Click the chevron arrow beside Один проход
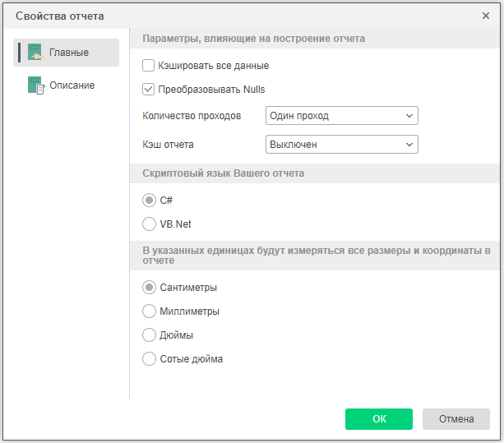Image resolution: width=504 pixels, height=443 pixels. [410, 116]
